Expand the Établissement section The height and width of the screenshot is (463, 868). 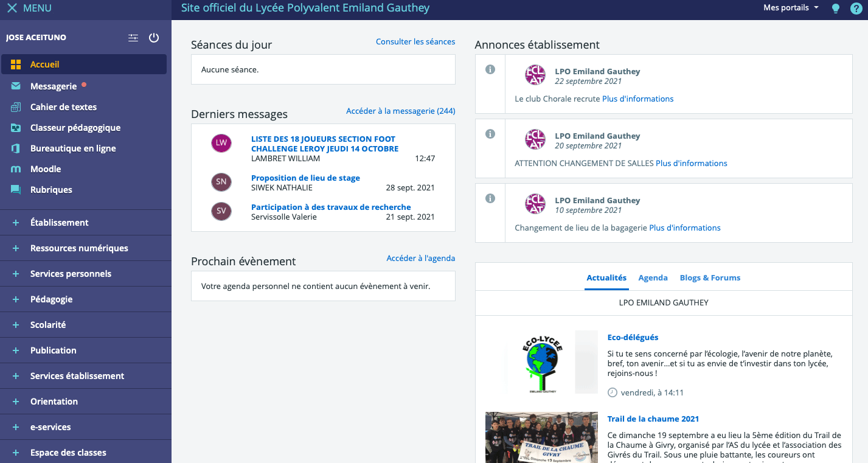click(x=59, y=223)
